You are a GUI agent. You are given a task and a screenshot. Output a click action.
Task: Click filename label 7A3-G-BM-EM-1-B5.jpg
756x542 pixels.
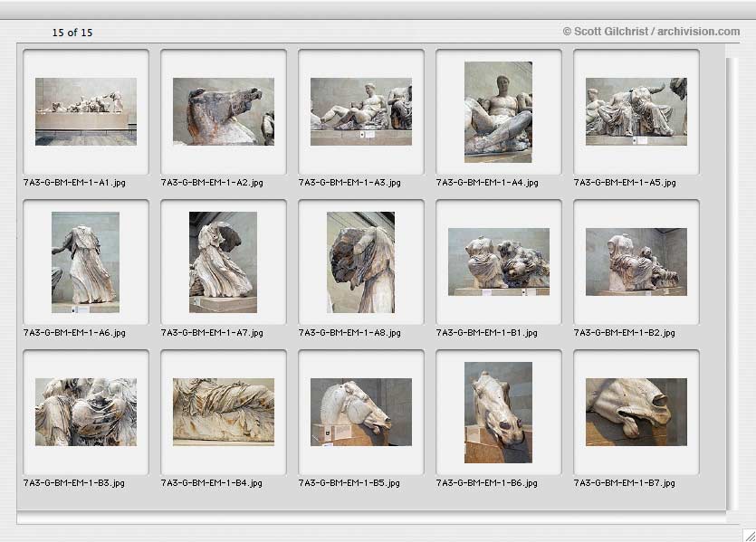tap(349, 483)
